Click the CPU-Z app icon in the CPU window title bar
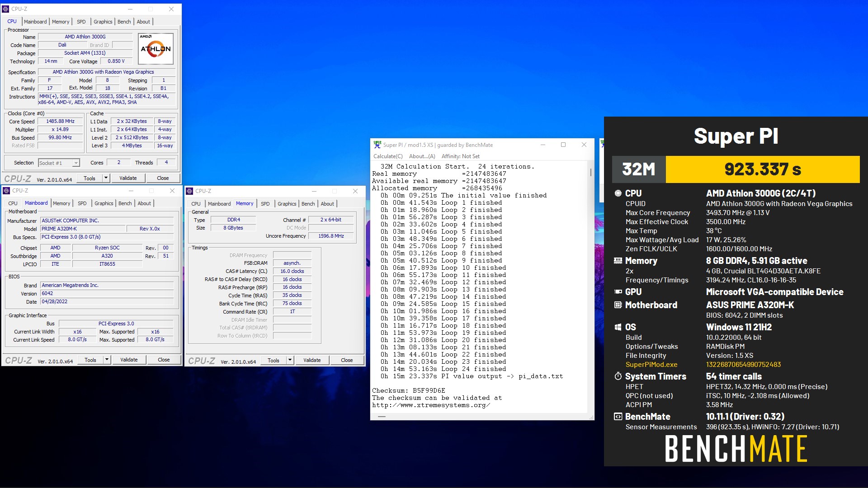The image size is (868, 488). click(5, 9)
